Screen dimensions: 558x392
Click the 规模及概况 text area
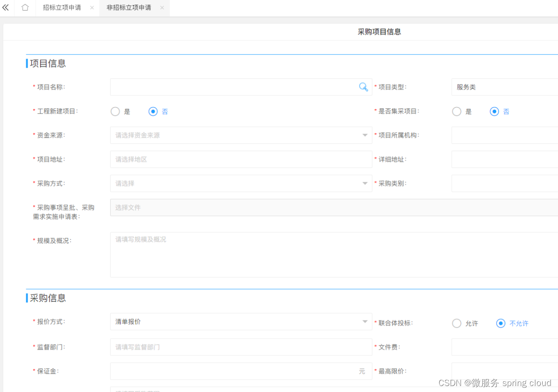tap(334, 255)
